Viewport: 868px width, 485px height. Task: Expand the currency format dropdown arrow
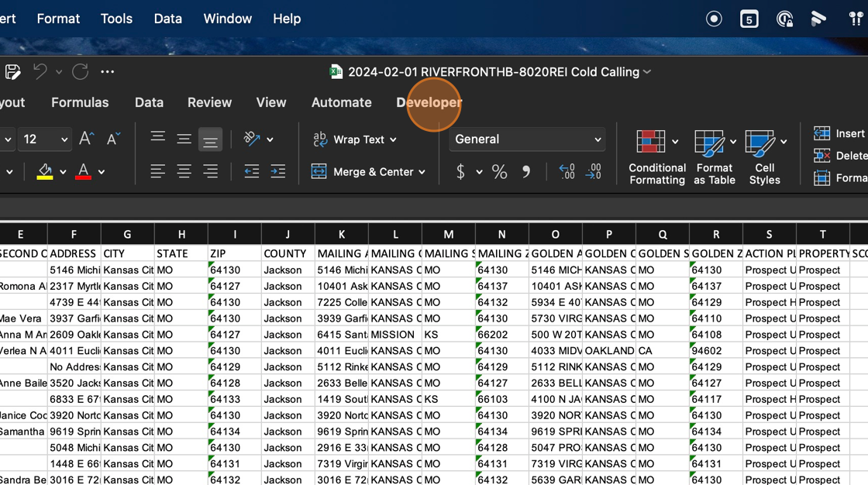coord(479,172)
